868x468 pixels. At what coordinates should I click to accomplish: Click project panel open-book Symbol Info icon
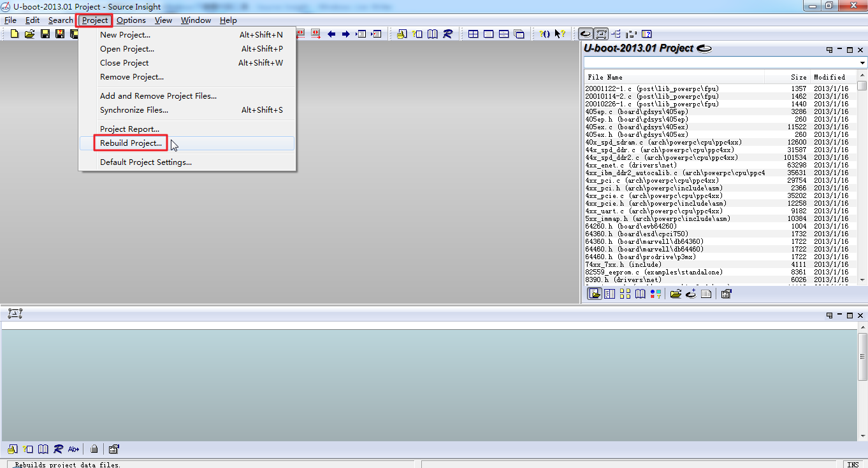pyautogui.click(x=640, y=294)
